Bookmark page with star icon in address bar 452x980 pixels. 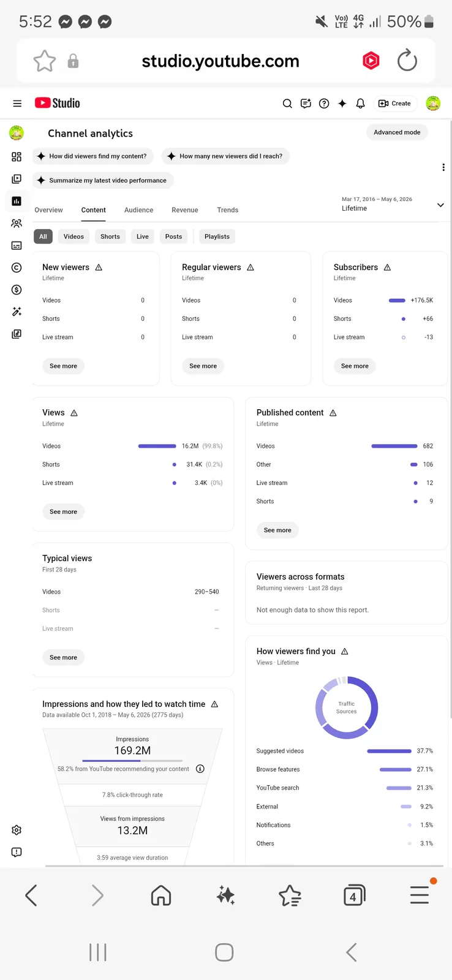45,61
